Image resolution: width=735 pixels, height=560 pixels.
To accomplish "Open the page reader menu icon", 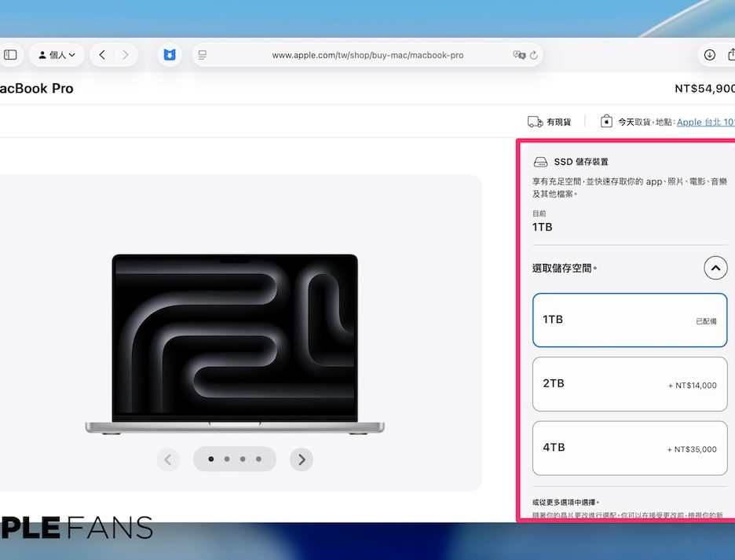I will coord(203,55).
